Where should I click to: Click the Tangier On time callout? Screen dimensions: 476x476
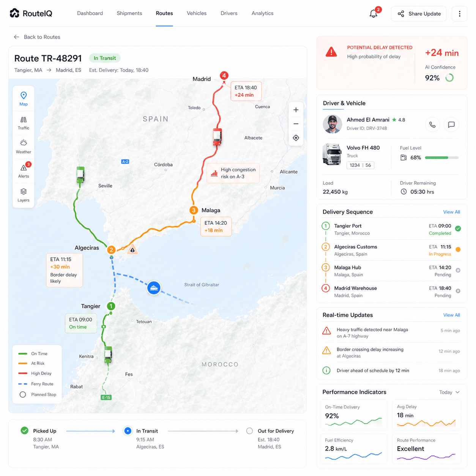81,323
